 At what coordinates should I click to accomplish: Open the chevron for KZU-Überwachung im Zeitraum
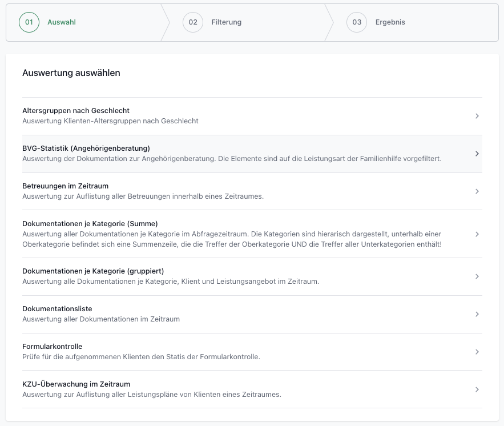[x=477, y=389]
